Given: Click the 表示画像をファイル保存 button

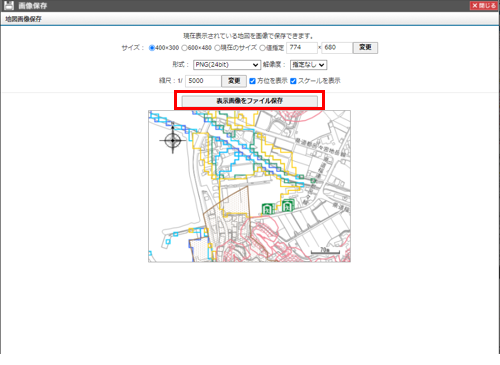Looking at the screenshot, I should pyautogui.click(x=249, y=101).
